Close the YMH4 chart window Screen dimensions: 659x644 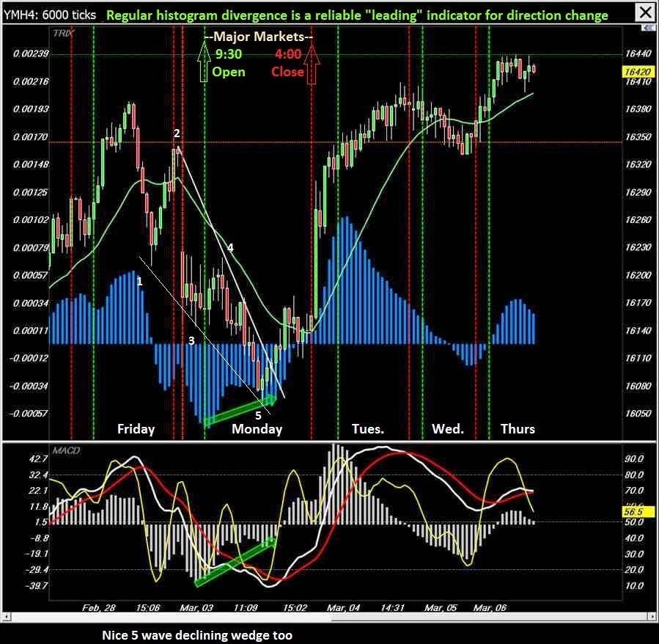point(645,12)
